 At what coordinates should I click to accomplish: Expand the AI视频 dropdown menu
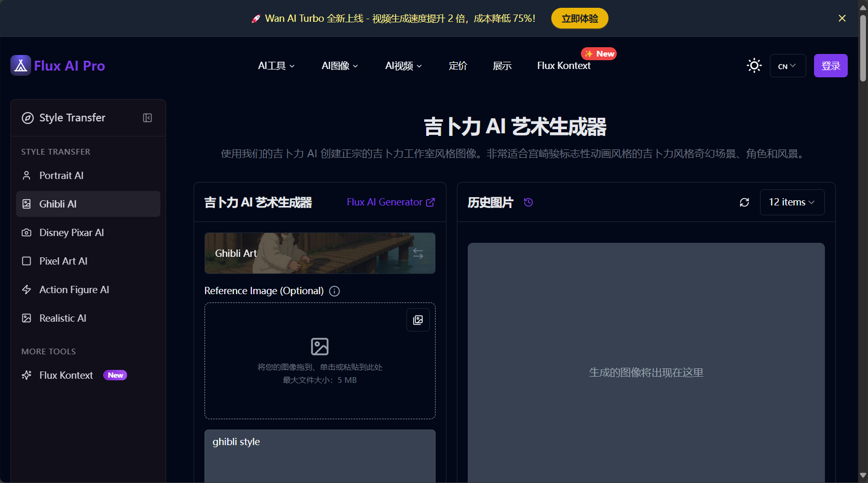click(x=403, y=66)
